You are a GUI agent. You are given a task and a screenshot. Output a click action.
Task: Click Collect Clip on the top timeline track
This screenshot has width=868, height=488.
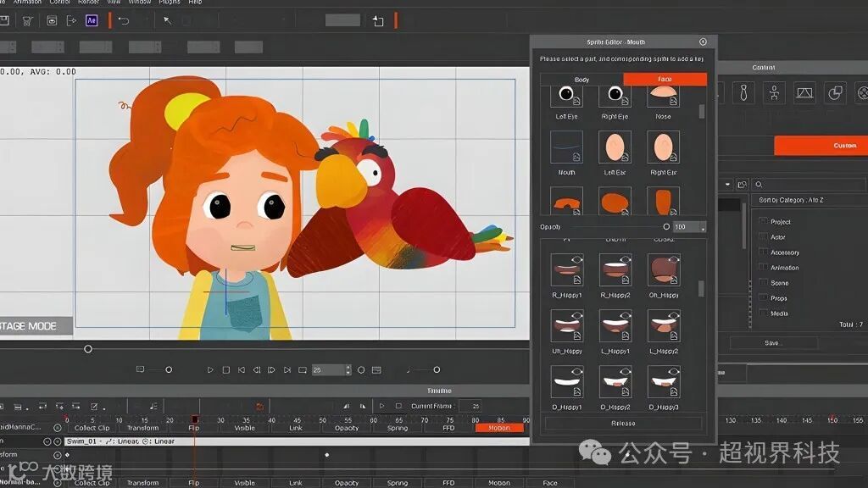tap(92, 428)
